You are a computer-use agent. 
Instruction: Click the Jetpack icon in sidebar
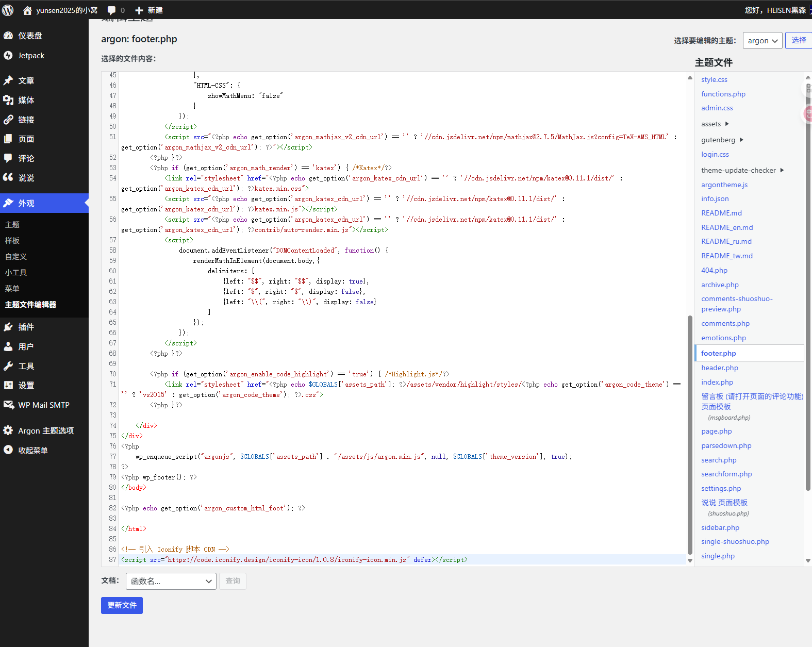(x=8, y=55)
